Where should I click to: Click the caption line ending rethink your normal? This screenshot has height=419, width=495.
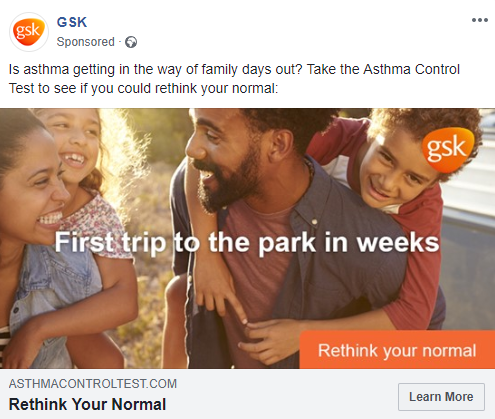(143, 89)
